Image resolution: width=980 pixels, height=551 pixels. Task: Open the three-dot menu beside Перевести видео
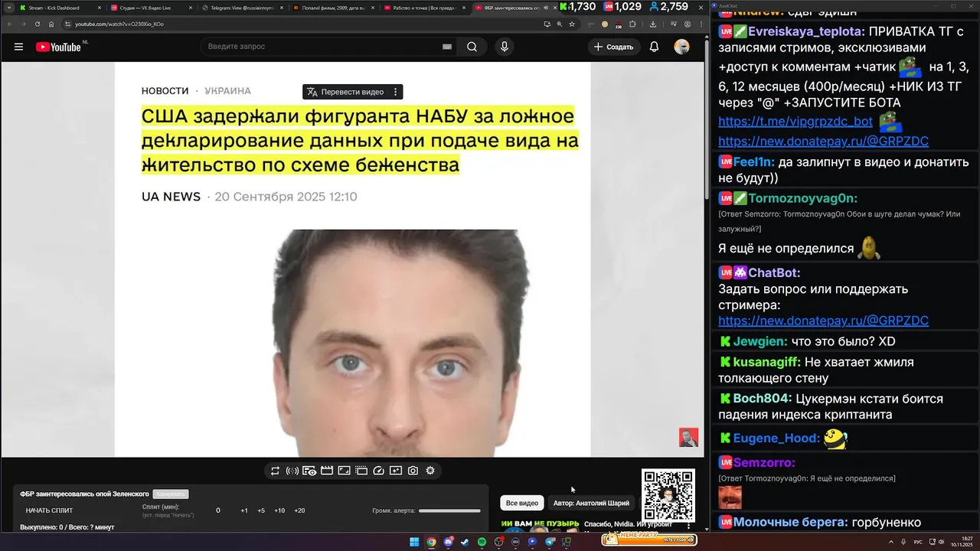(x=395, y=92)
